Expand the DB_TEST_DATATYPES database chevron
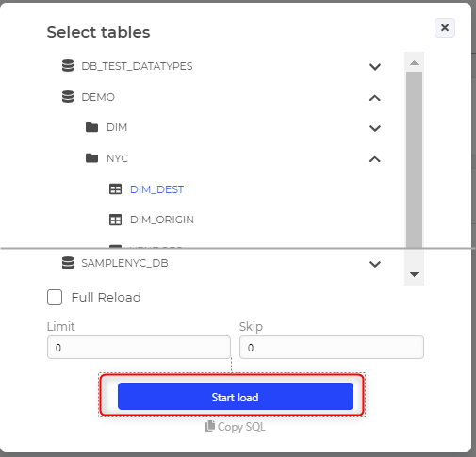Screen dimensions: 476x457 pos(375,67)
